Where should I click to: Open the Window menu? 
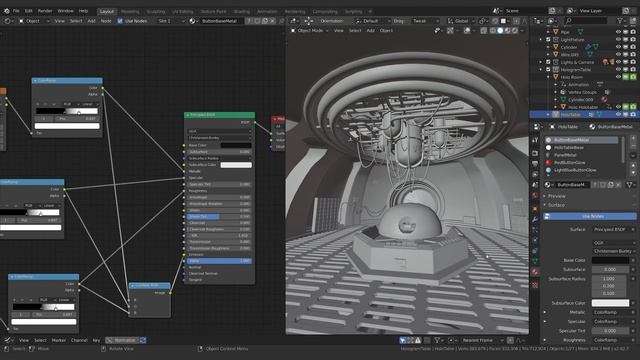tap(65, 11)
